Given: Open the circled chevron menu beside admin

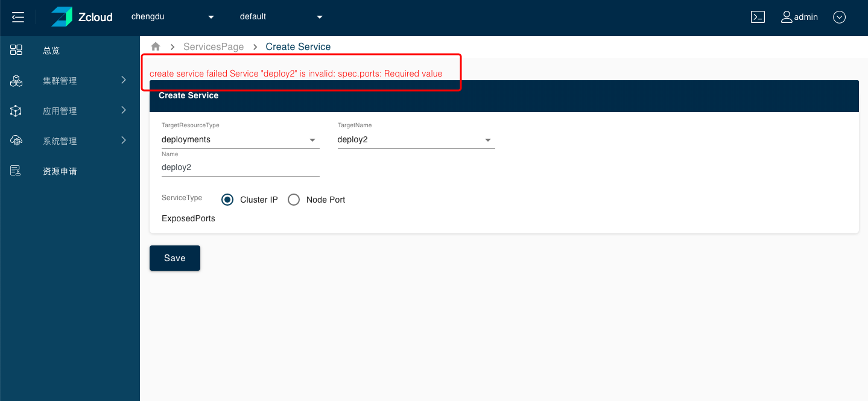Looking at the screenshot, I should pos(839,17).
